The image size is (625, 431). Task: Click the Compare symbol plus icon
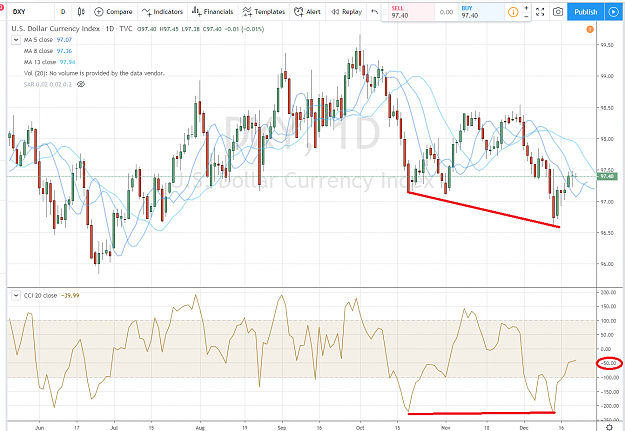[98, 12]
